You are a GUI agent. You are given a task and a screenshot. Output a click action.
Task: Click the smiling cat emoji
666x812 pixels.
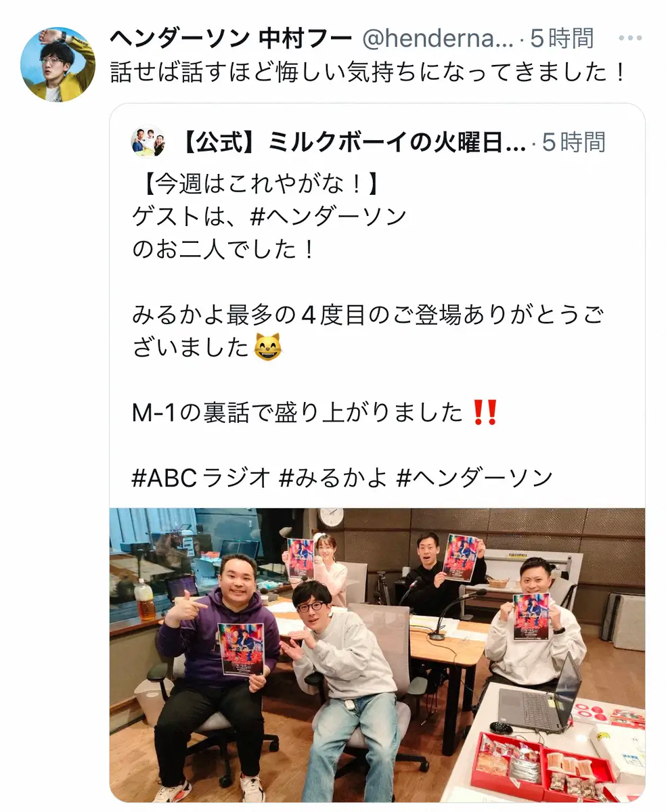267,348
